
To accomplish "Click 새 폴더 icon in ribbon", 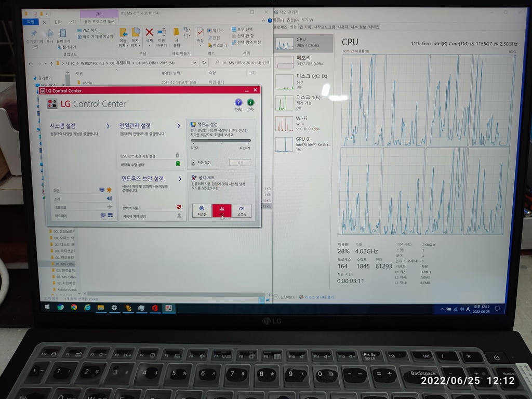I will pyautogui.click(x=177, y=33).
